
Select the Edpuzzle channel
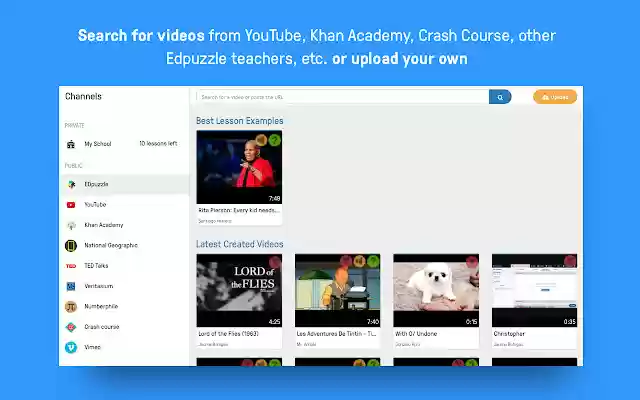[124, 184]
